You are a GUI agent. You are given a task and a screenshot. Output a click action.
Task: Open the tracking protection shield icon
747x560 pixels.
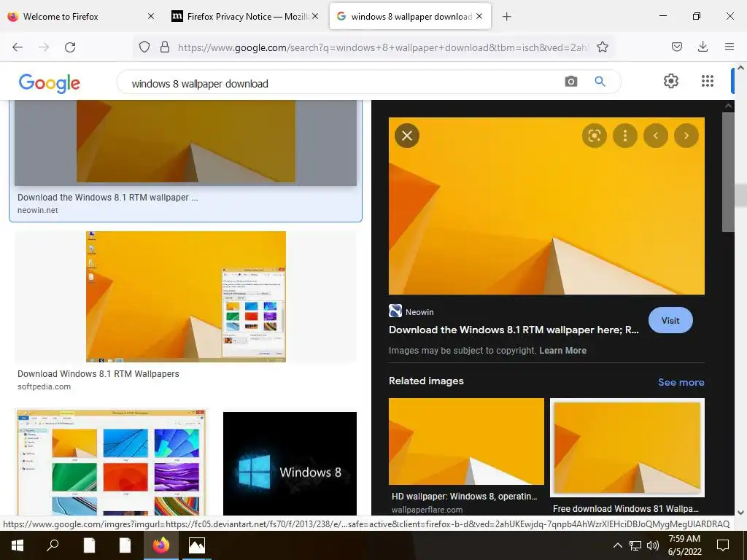(x=144, y=47)
